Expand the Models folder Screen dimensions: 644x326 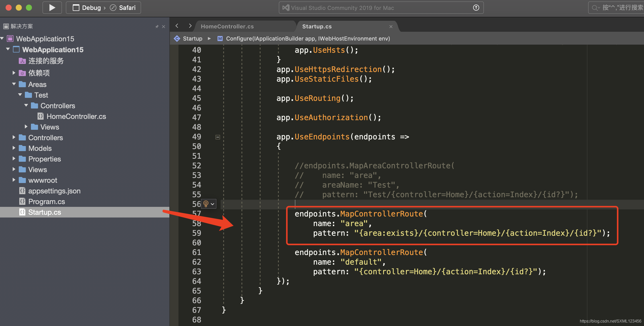point(14,148)
